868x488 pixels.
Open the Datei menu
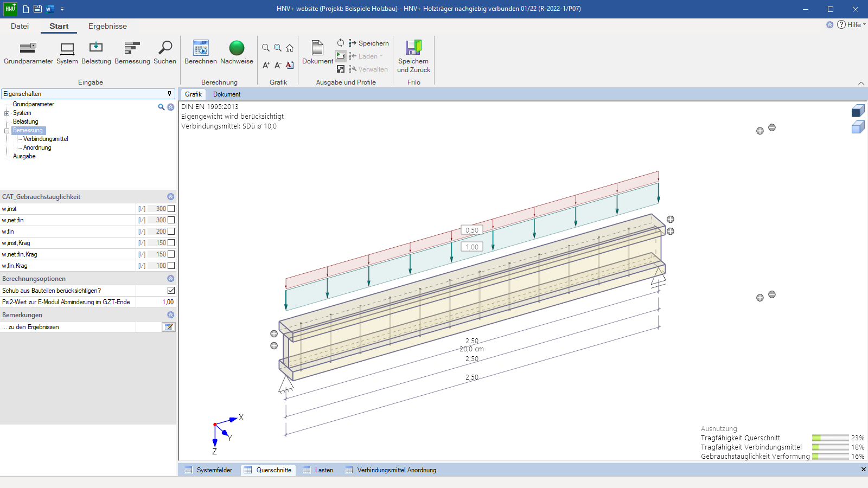(x=20, y=26)
